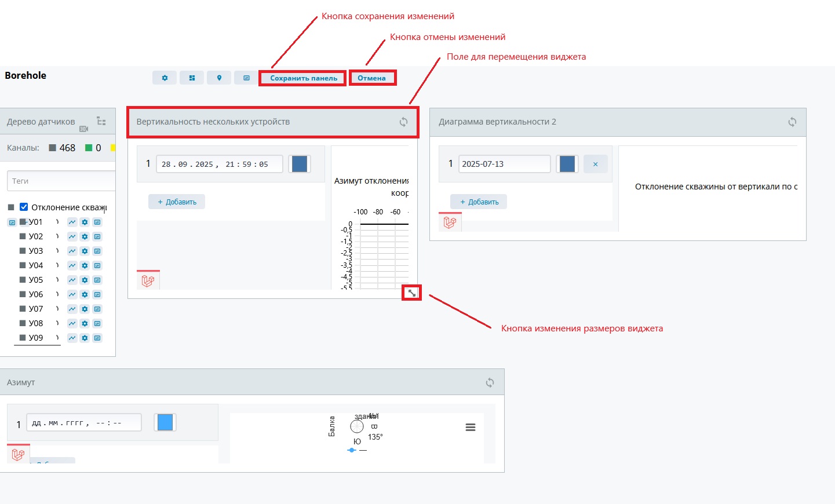Open settings gear for sensor У06
835x504 pixels.
(85, 294)
